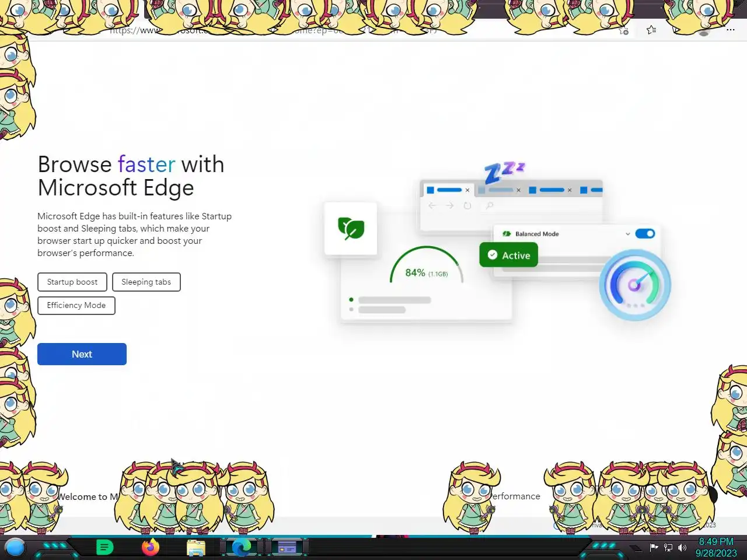Open the volume speaker tray icon
This screenshot has height=560, width=747.
click(682, 547)
